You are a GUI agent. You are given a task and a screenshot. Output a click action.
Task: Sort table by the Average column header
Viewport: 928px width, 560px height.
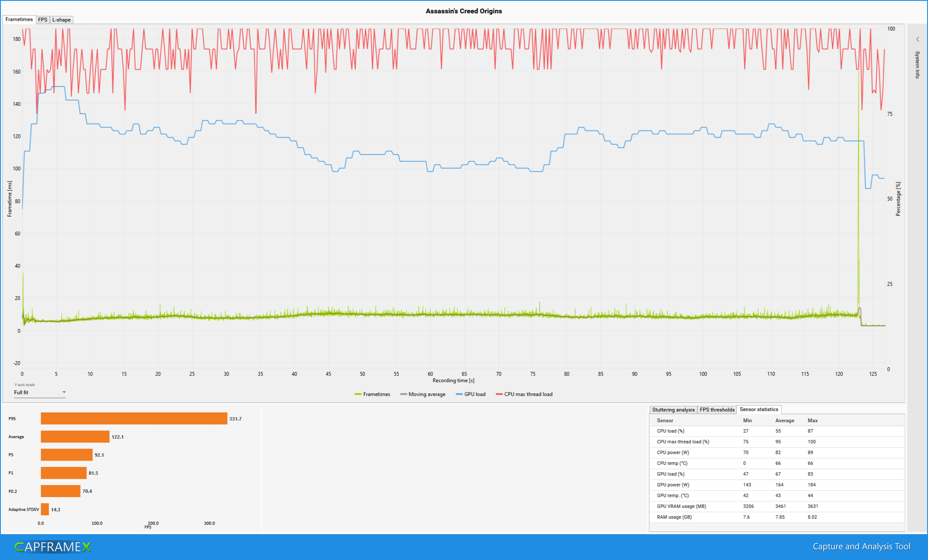pyautogui.click(x=785, y=421)
